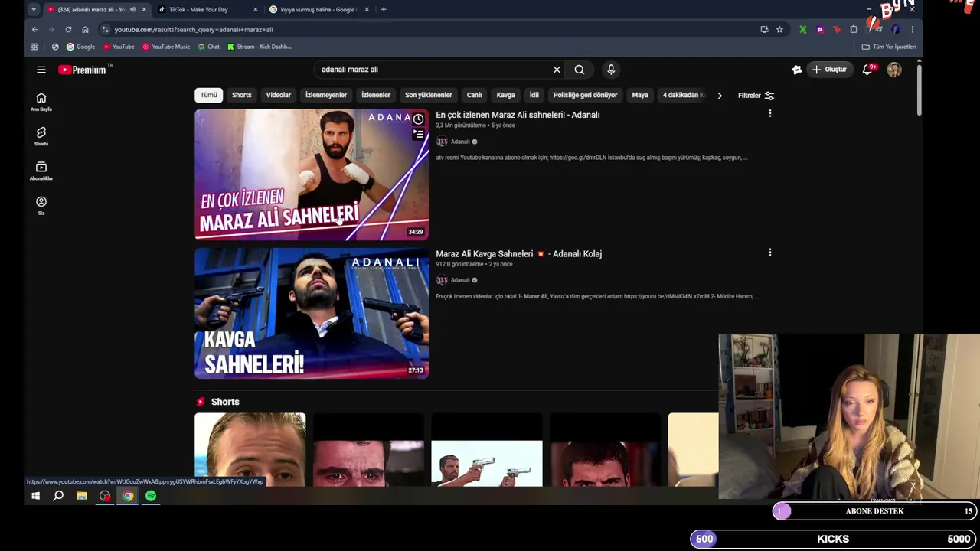This screenshot has height=551, width=980.
Task: Open Shorts in the left sidebar
Action: 41,136
